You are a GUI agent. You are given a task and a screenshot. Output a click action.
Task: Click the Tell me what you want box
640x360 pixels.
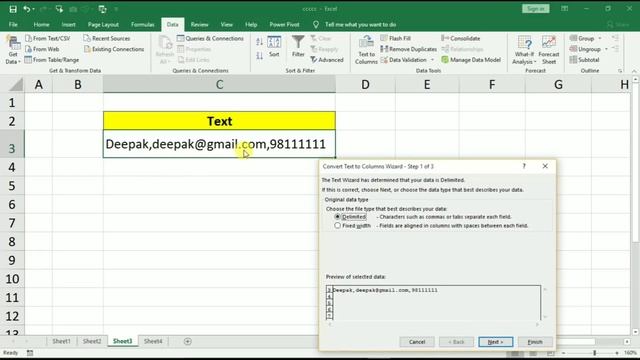pos(360,24)
